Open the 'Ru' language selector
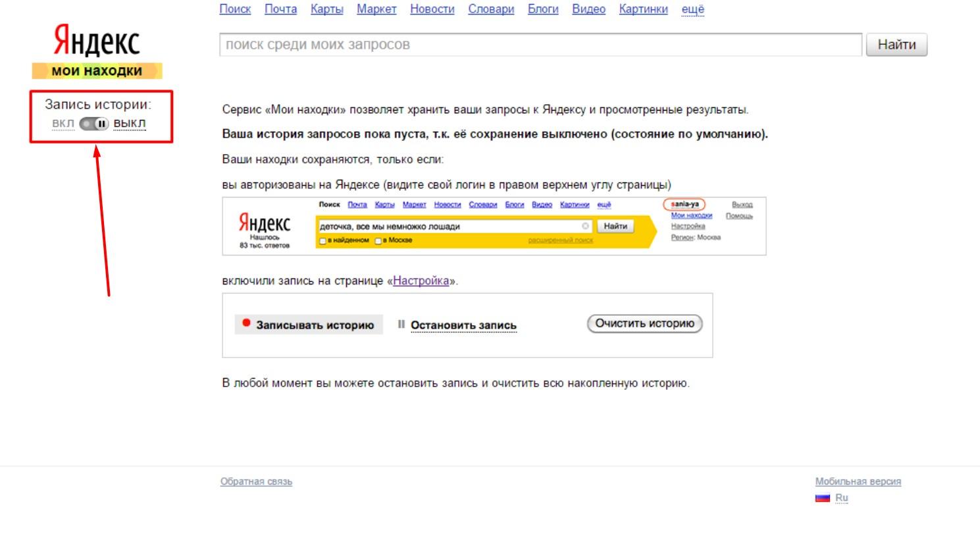The width and height of the screenshot is (980, 534). tap(842, 498)
